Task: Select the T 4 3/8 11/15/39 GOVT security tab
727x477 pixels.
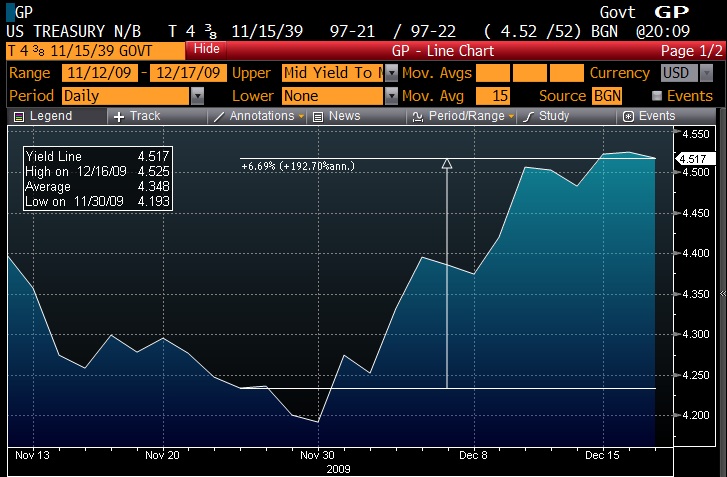Action: click(x=95, y=49)
